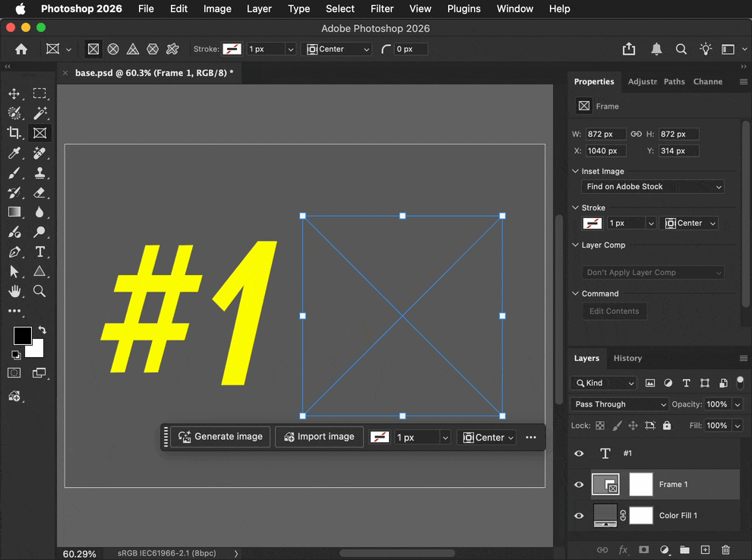Hide the Color Fill 1 layer
The width and height of the screenshot is (752, 560).
click(579, 516)
